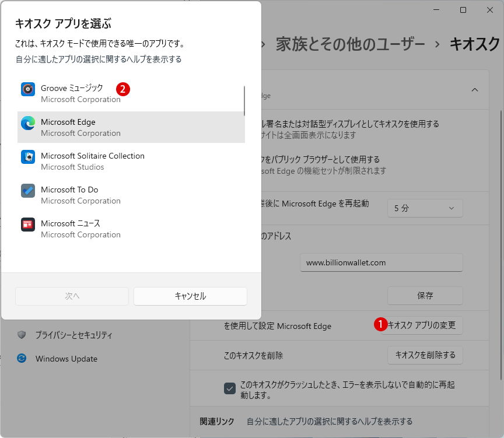Close the Settings window

pyautogui.click(x=490, y=10)
